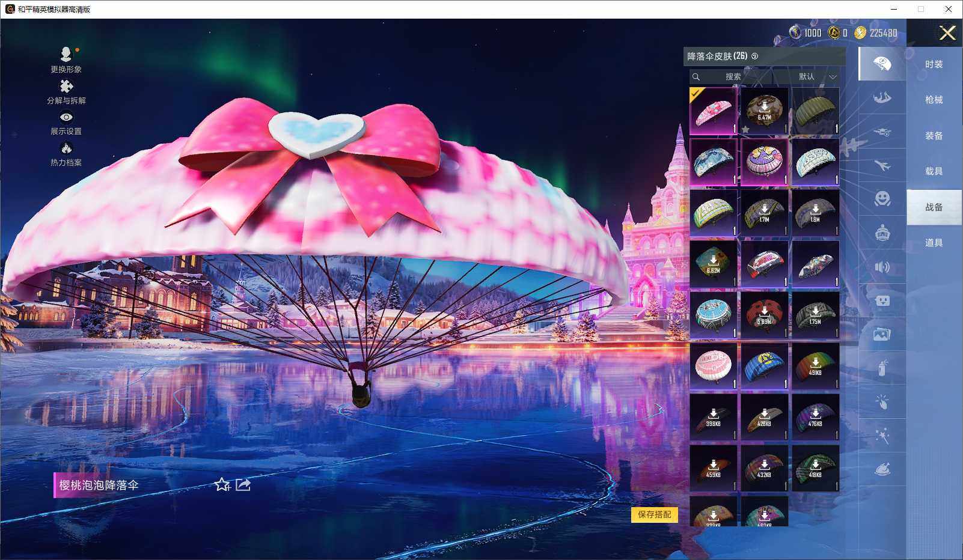Screen dimensions: 963x560
Task: Close the inventory with the X icon
Action: click(947, 33)
